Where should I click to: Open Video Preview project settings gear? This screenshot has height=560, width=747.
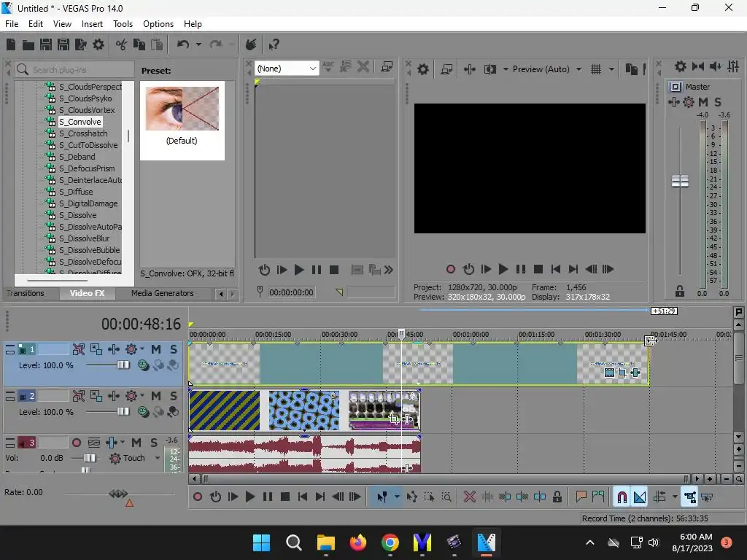pyautogui.click(x=422, y=69)
